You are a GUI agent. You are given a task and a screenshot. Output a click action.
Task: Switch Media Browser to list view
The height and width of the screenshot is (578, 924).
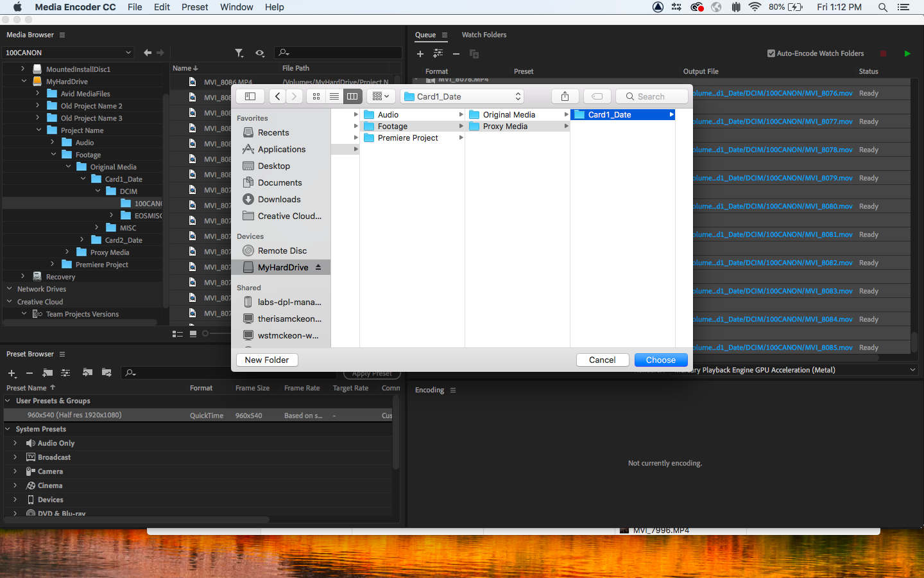pos(178,333)
